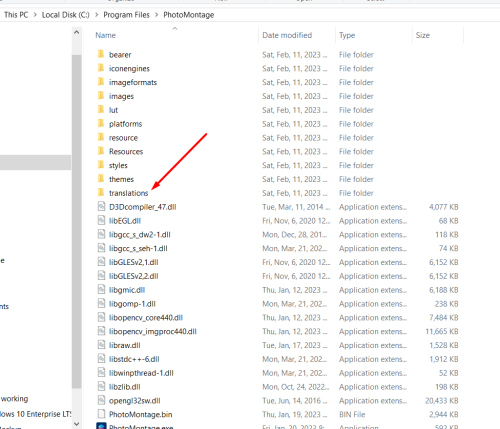Click the D3Dcompiler_47.dll size 4,077 KB

pos(443,207)
